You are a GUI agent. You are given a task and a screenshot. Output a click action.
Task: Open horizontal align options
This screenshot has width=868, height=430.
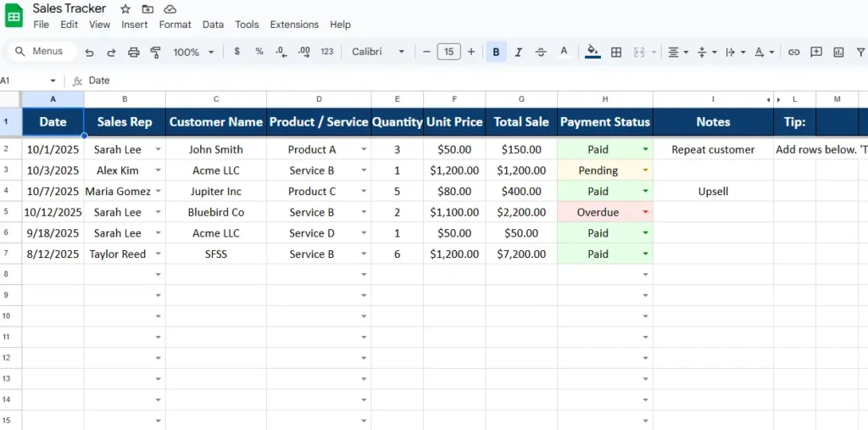[677, 52]
